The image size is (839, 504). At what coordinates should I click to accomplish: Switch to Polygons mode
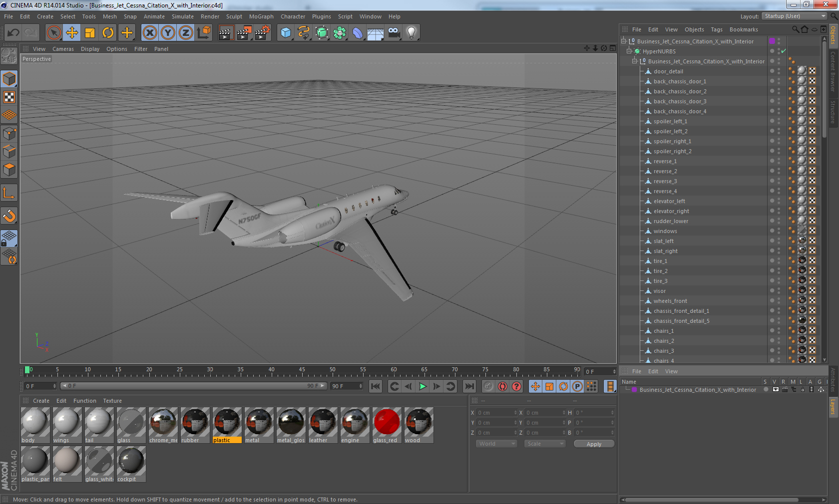click(x=9, y=170)
